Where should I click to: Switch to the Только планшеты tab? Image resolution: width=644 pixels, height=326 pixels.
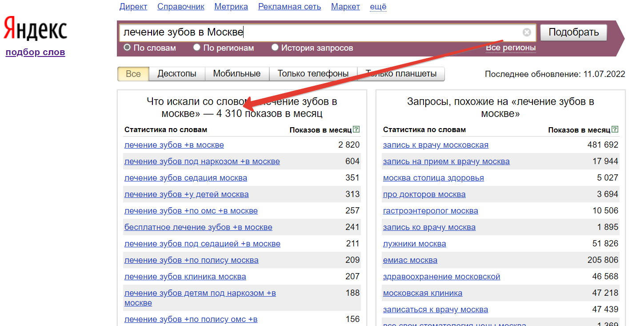[401, 74]
